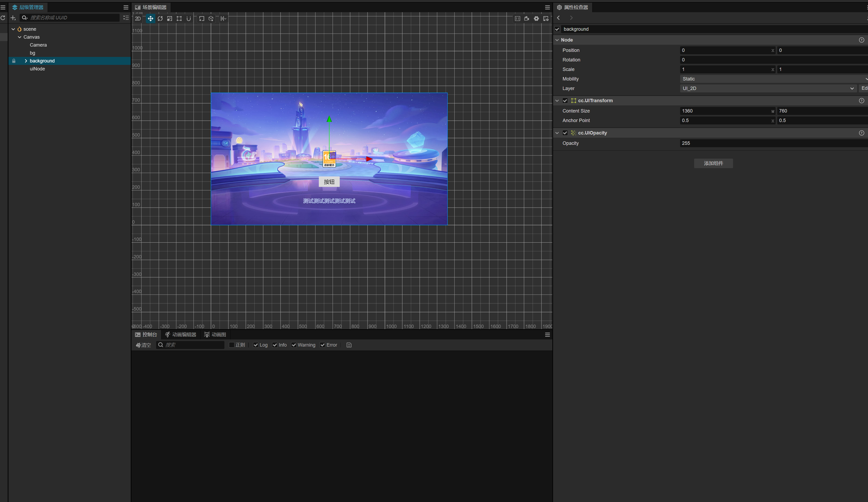The height and width of the screenshot is (502, 868).
Task: Collapse the cc.UITransform section
Action: 557,101
